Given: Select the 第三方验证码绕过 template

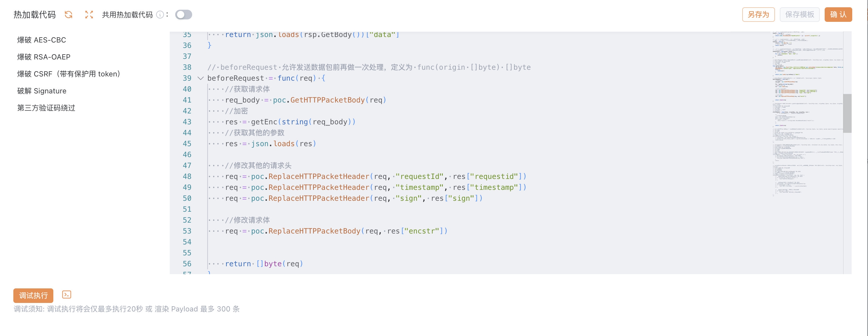Looking at the screenshot, I should tap(46, 108).
